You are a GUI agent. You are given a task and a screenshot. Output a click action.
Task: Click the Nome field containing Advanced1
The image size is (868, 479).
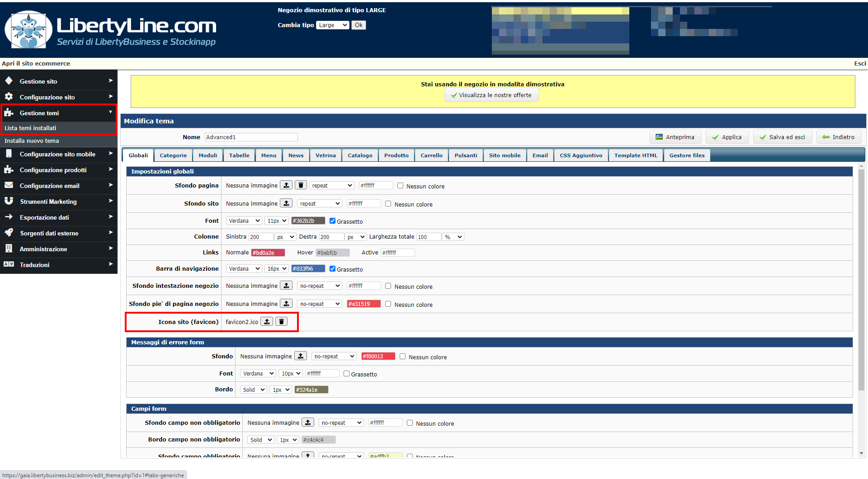(251, 137)
